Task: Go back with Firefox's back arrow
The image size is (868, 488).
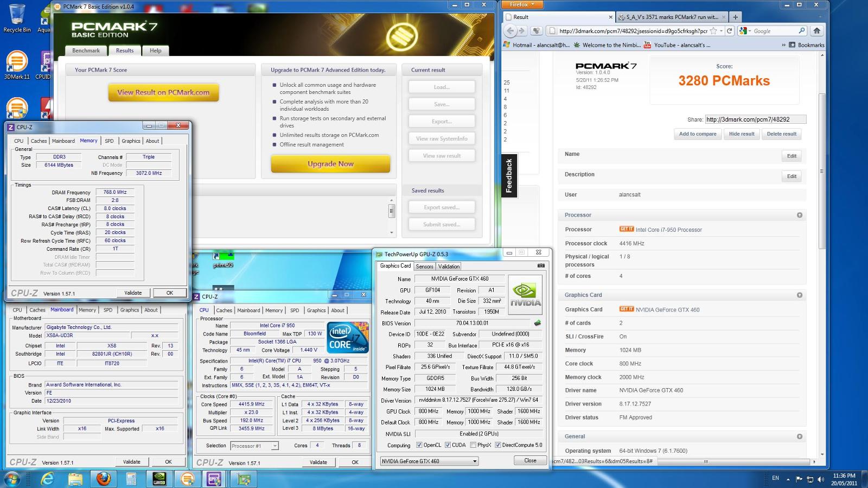Action: pos(510,31)
